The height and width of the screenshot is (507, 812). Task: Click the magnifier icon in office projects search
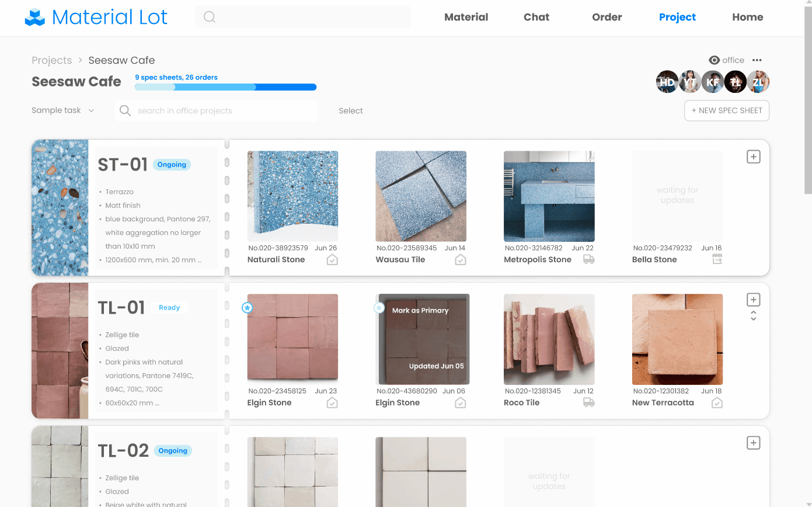125,110
